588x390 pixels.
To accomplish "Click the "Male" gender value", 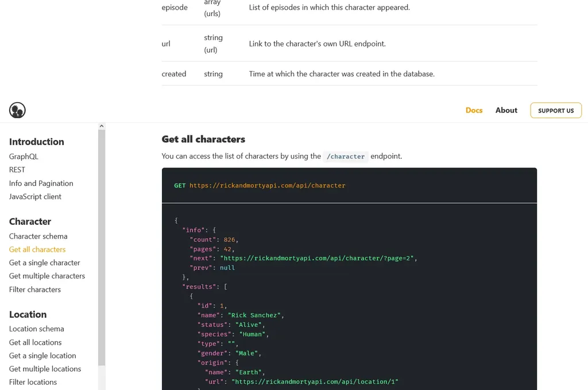I will [247, 353].
